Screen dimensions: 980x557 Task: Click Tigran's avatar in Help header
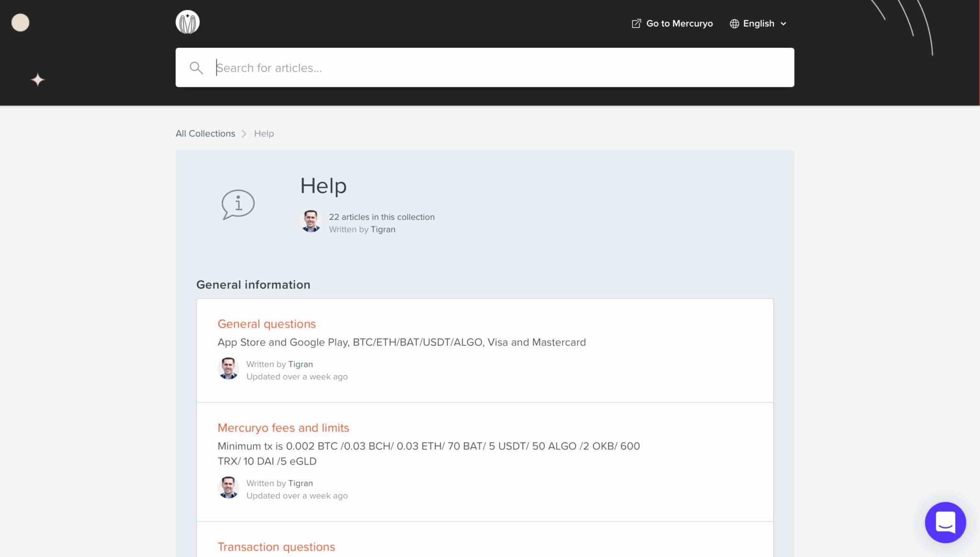click(311, 221)
